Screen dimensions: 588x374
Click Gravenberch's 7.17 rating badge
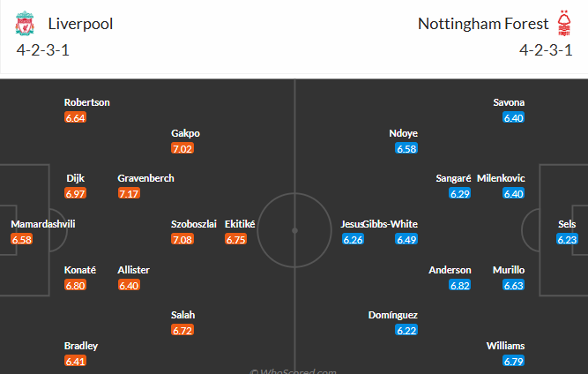point(130,193)
